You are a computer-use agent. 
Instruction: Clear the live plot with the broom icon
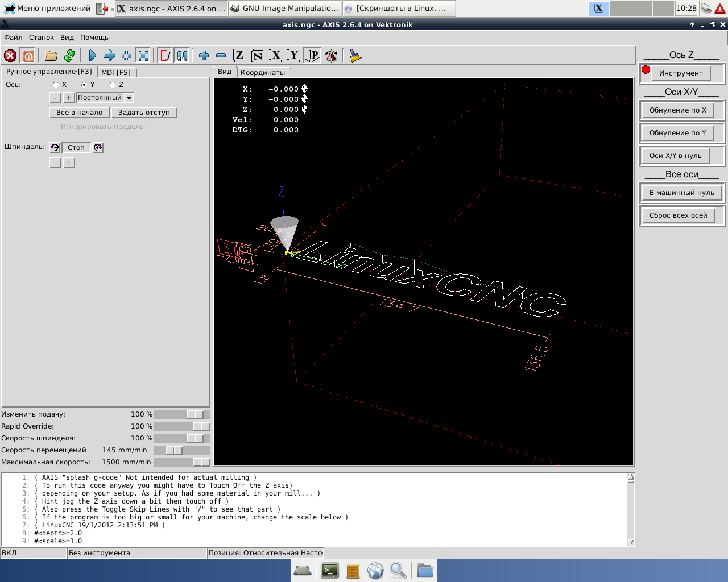(x=355, y=56)
